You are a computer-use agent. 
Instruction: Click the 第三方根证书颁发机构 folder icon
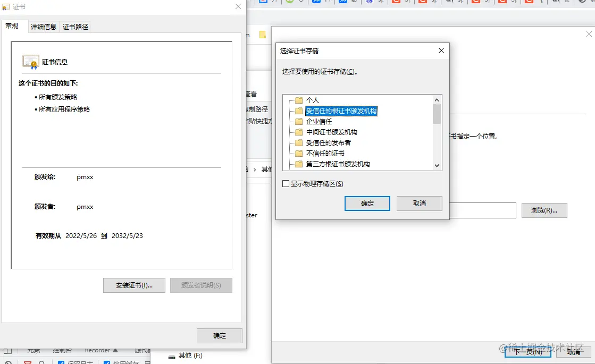click(x=298, y=164)
